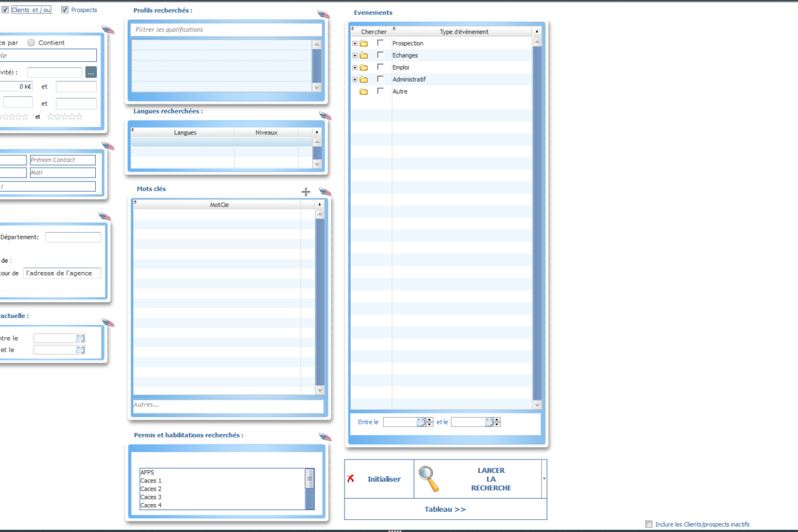Uncheck the Prospects checkbox
Image resolution: width=798 pixels, height=532 pixels.
click(x=65, y=10)
